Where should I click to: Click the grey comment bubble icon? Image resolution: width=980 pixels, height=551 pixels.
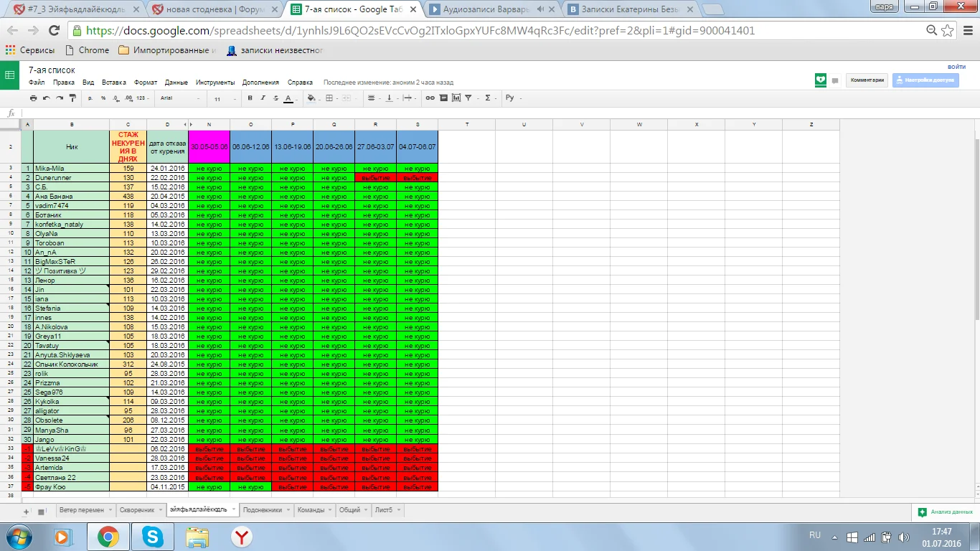point(835,81)
